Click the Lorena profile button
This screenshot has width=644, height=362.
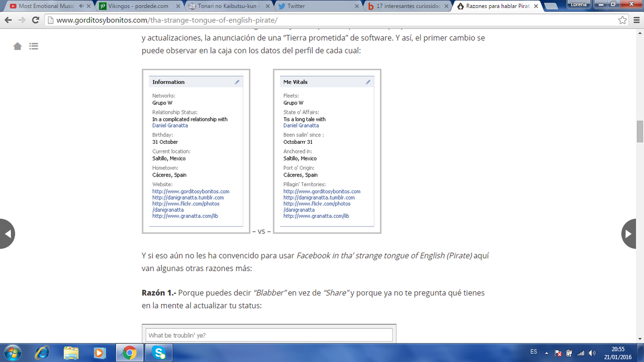click(579, 4)
